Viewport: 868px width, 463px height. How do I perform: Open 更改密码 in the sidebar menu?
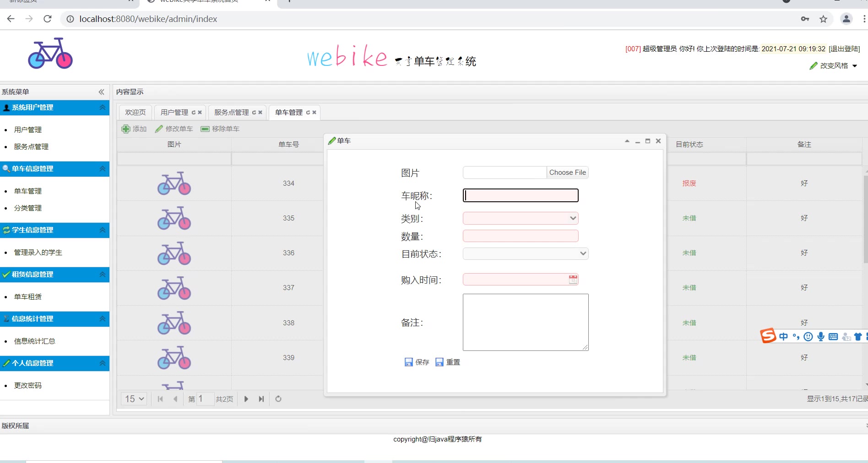click(28, 386)
